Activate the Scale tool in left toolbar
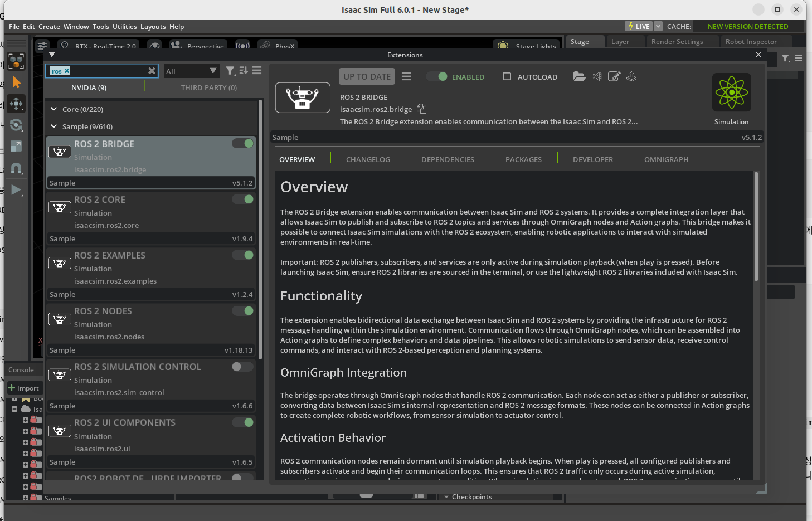The height and width of the screenshot is (521, 812). 16,146
